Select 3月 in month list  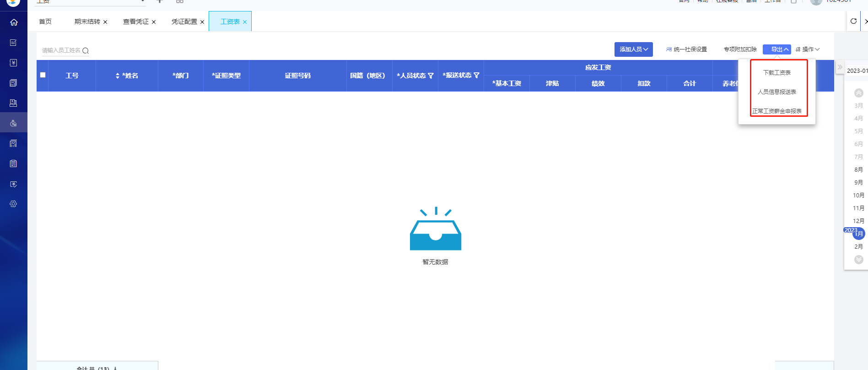pyautogui.click(x=858, y=106)
